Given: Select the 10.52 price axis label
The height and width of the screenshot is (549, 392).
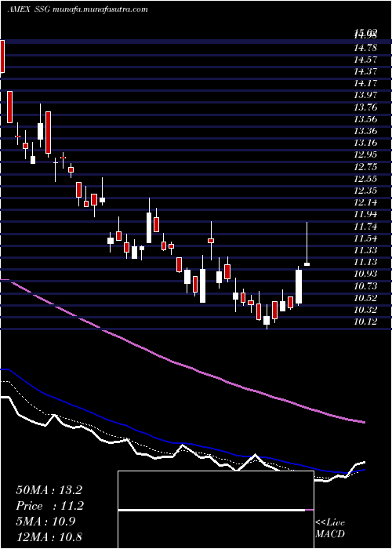Looking at the screenshot, I should pyautogui.click(x=365, y=297).
